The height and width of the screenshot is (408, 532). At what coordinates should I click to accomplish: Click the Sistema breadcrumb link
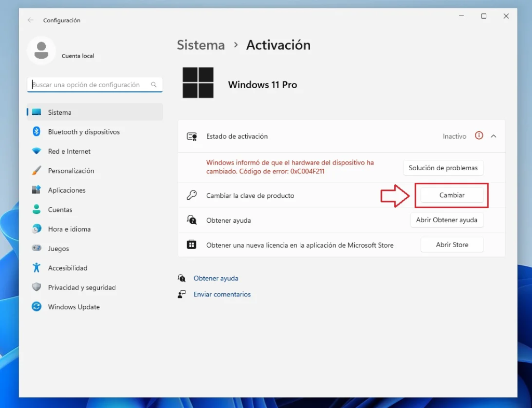201,45
